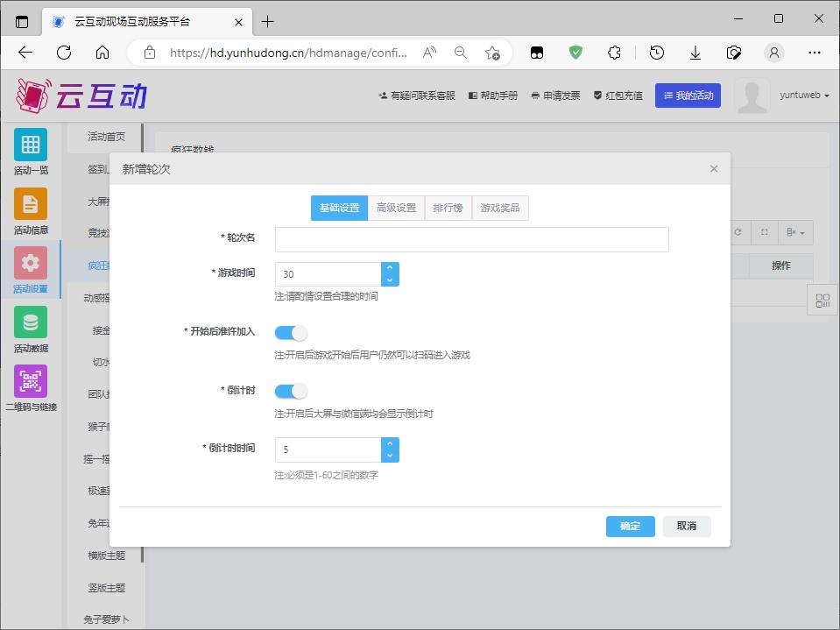Open the column display dropdown in the table toolbar
The height and width of the screenshot is (630, 840).
[795, 232]
